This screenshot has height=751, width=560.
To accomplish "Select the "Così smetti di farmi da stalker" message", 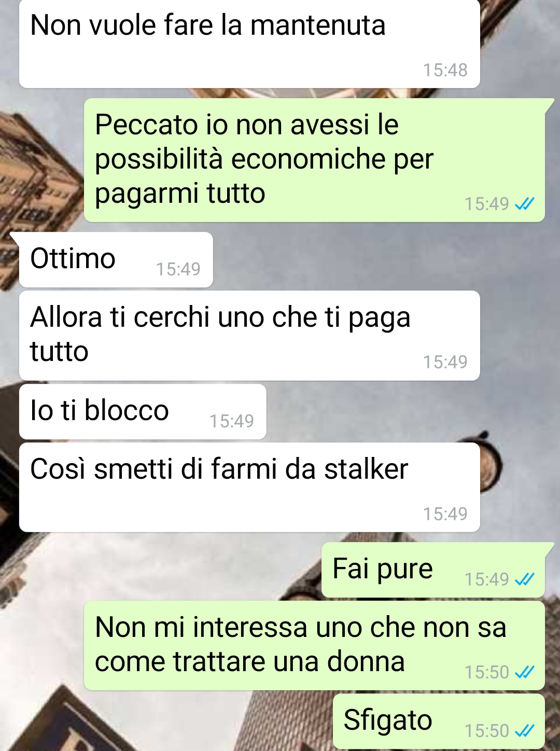I will pos(249,488).
